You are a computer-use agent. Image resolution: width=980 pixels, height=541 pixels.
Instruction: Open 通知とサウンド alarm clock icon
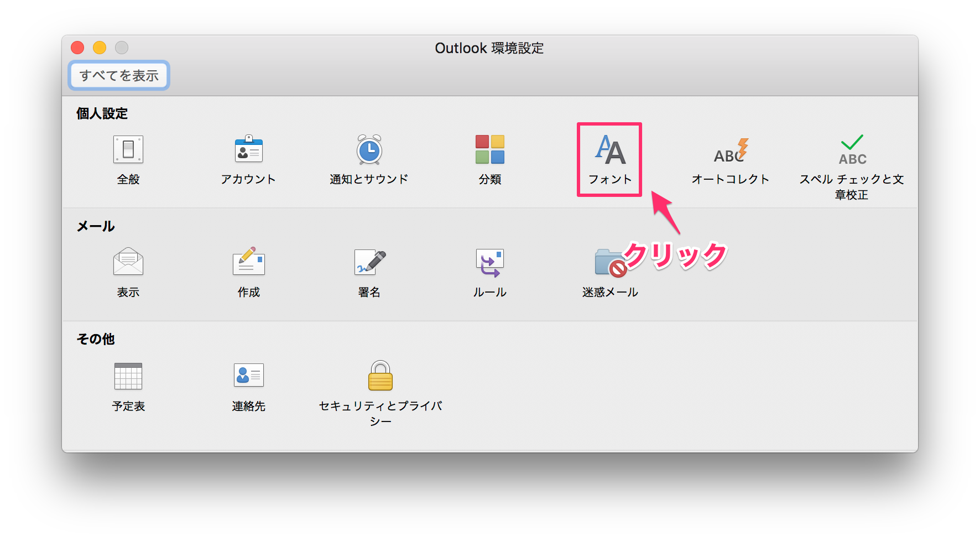click(369, 149)
